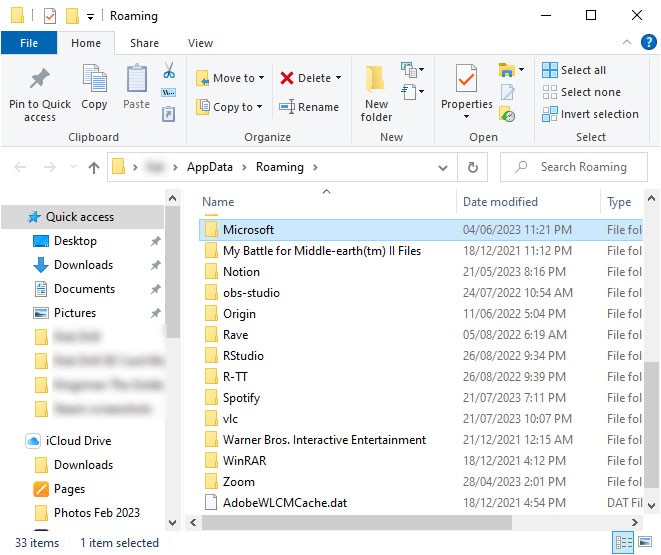Click the Copy path icon
Image resolution: width=661 pixels, height=555 pixels.
pos(169,92)
